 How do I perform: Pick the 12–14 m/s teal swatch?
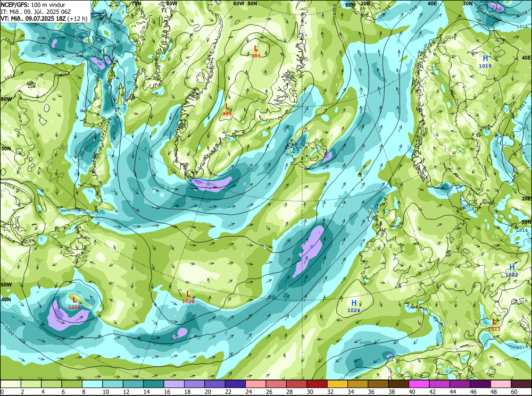tap(134, 384)
